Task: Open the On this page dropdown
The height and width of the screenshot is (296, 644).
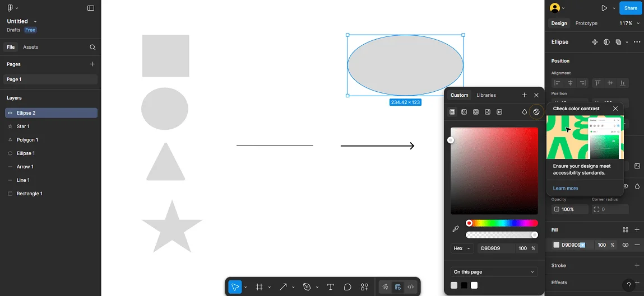Action: point(494,272)
